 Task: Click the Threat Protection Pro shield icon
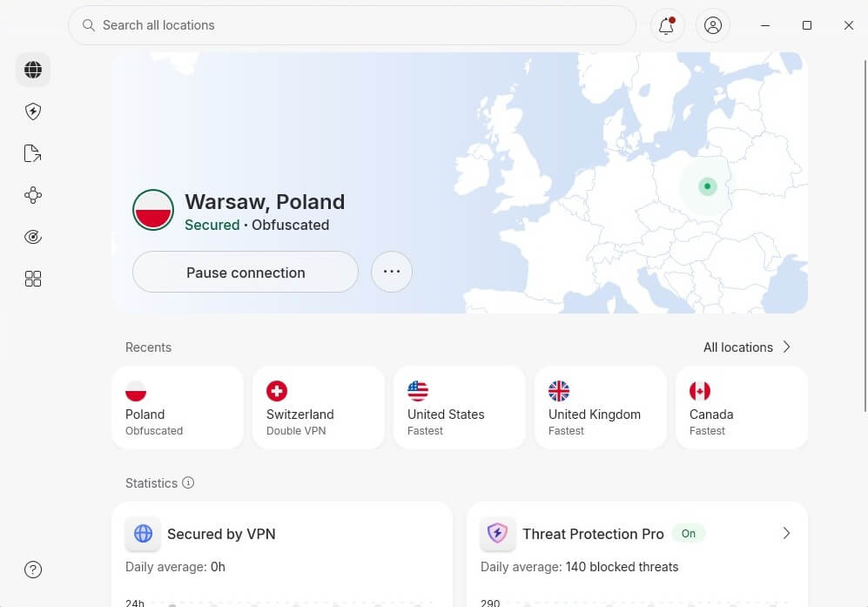(x=498, y=534)
